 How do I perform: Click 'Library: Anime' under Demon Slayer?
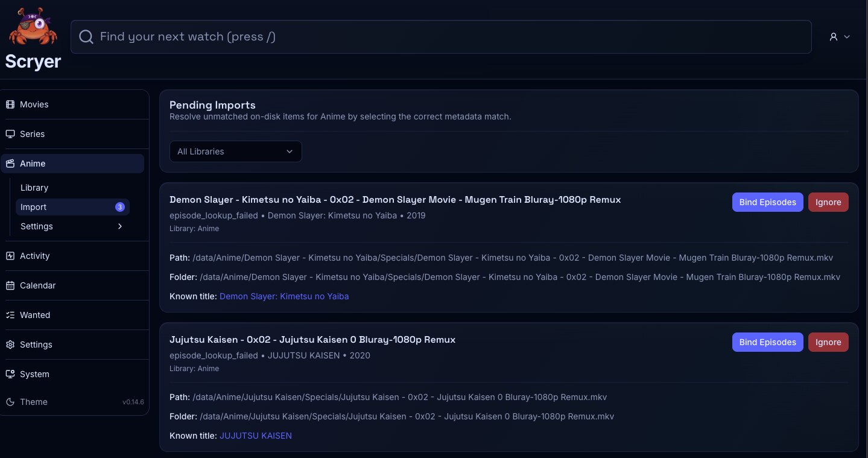coord(194,229)
